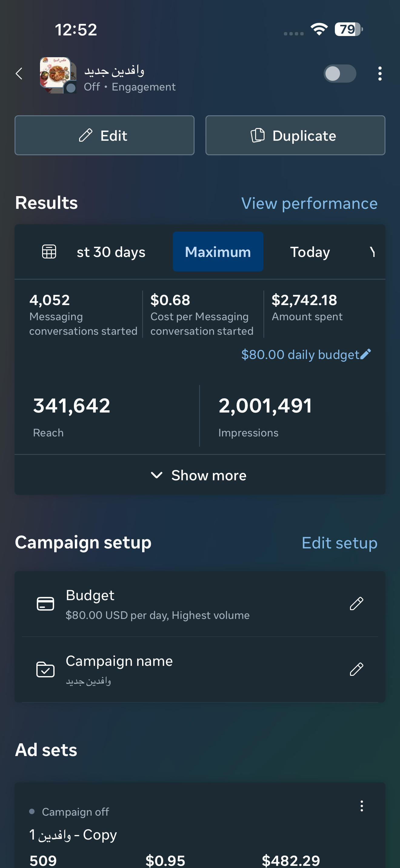Expand results with Show more
Image resolution: width=400 pixels, height=868 pixels.
[x=200, y=475]
